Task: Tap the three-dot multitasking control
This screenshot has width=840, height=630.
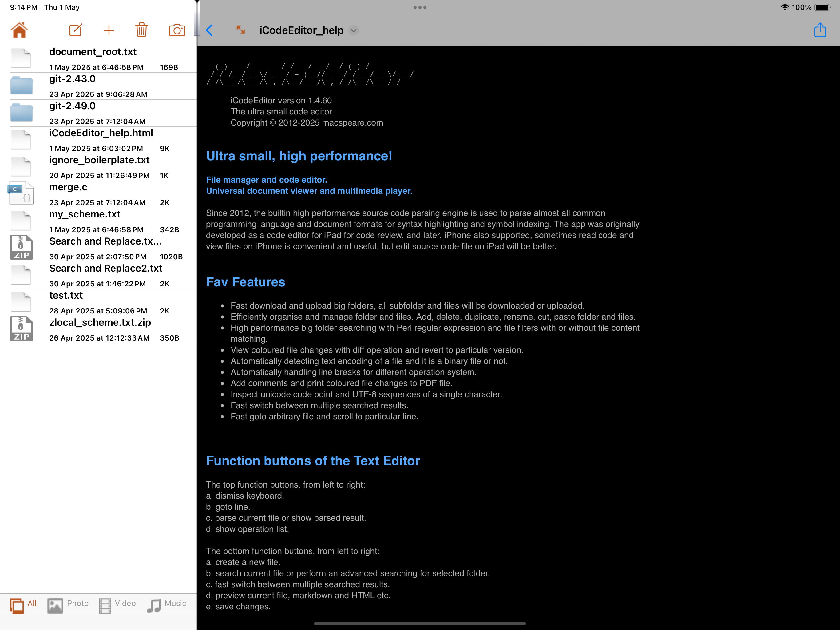Action: pyautogui.click(x=420, y=7)
